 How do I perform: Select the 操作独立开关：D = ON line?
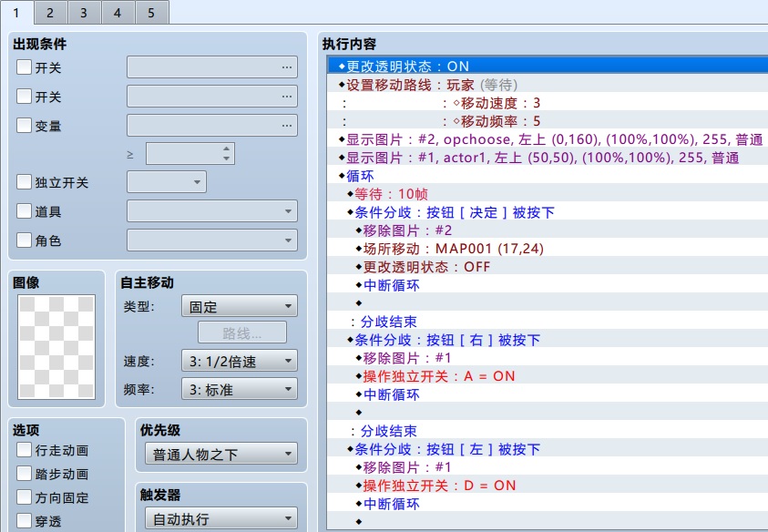[x=548, y=486]
